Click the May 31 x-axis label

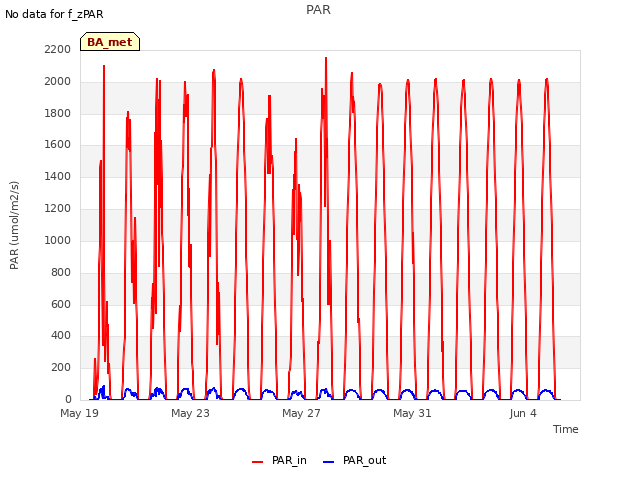(x=412, y=413)
